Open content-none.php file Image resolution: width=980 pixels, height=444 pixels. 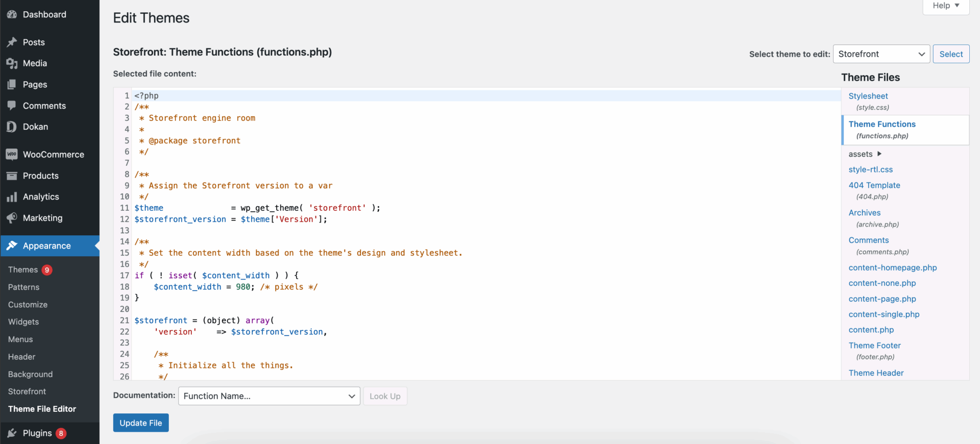click(x=882, y=283)
